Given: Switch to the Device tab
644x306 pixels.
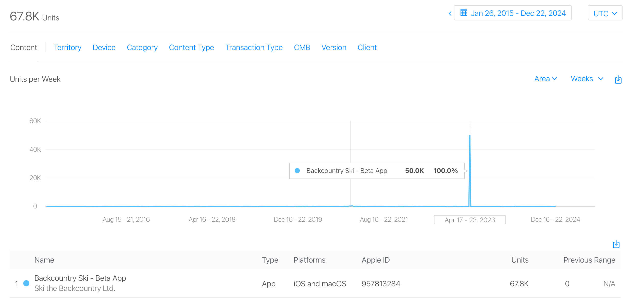Looking at the screenshot, I should click(x=104, y=48).
